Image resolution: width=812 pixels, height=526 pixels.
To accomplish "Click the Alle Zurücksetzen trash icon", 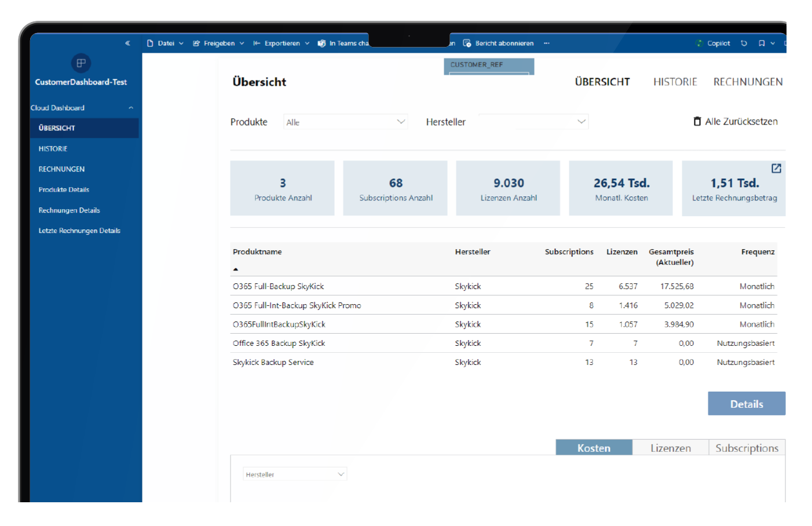I will tap(697, 122).
